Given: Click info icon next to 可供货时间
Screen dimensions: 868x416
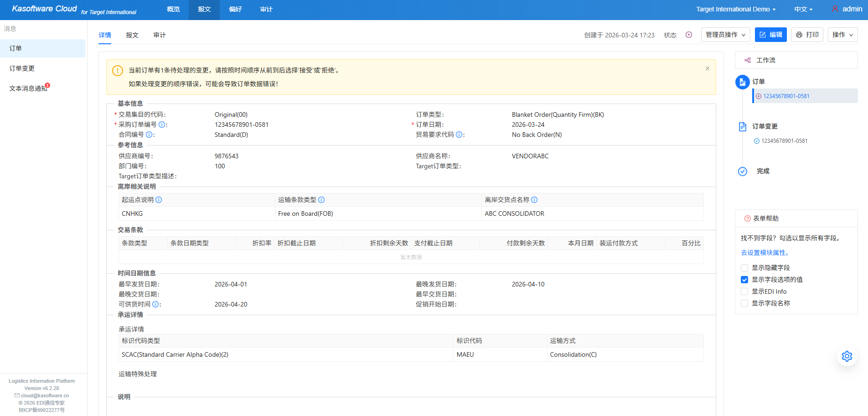Looking at the screenshot, I should [155, 304].
